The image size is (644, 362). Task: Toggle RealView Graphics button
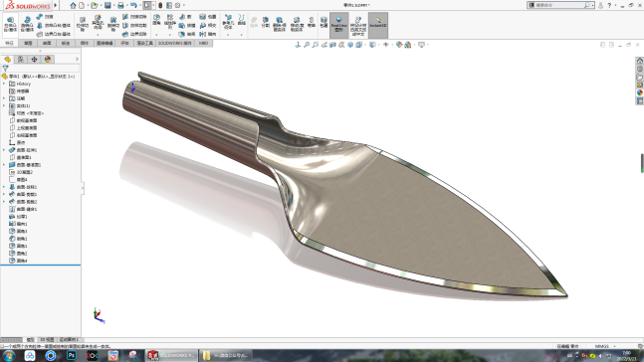[x=338, y=25]
